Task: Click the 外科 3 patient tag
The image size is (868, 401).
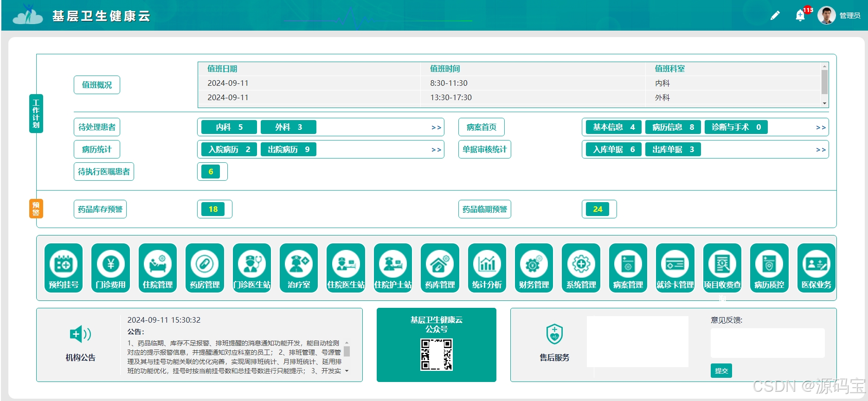Action: [x=289, y=127]
